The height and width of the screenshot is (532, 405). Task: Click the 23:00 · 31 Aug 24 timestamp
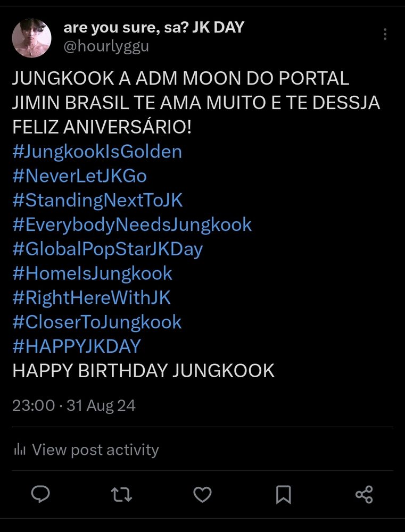(x=74, y=406)
